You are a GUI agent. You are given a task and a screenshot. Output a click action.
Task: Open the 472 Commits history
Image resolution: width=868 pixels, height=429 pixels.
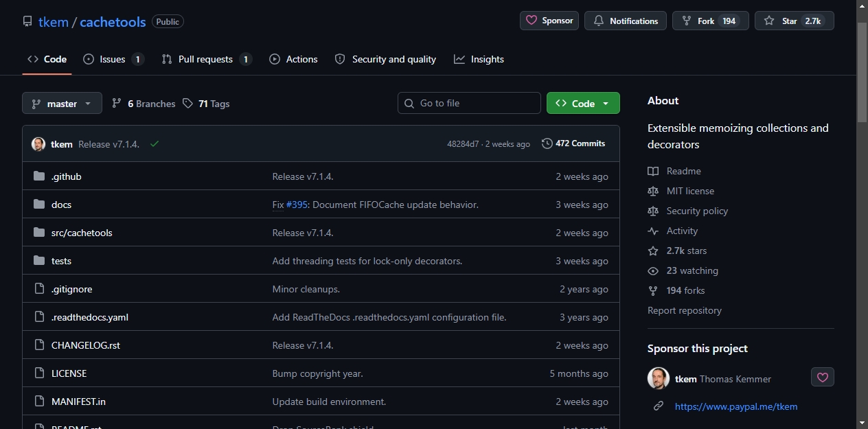click(x=573, y=143)
